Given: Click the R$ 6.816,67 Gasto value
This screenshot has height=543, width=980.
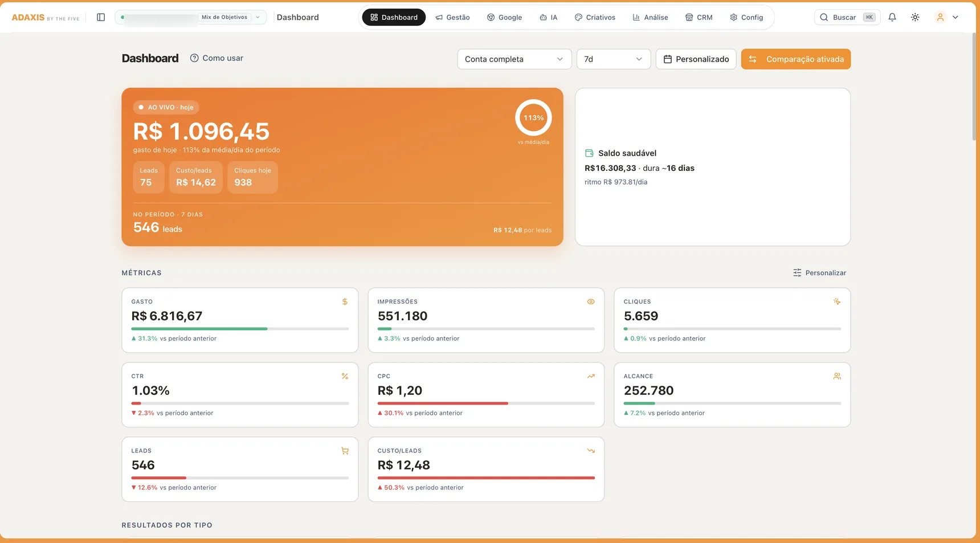Looking at the screenshot, I should click(167, 316).
